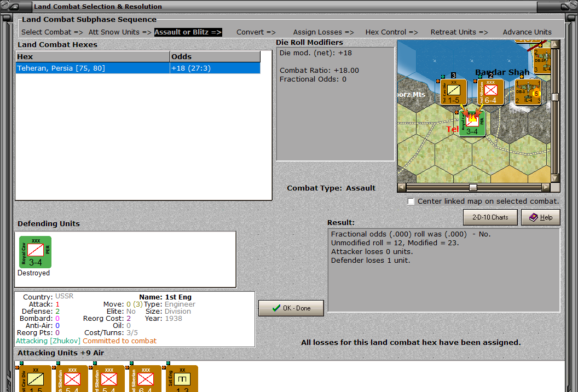Click the 1-5 cavalry counter on the map
Screen dimensions: 578x392
point(453,92)
